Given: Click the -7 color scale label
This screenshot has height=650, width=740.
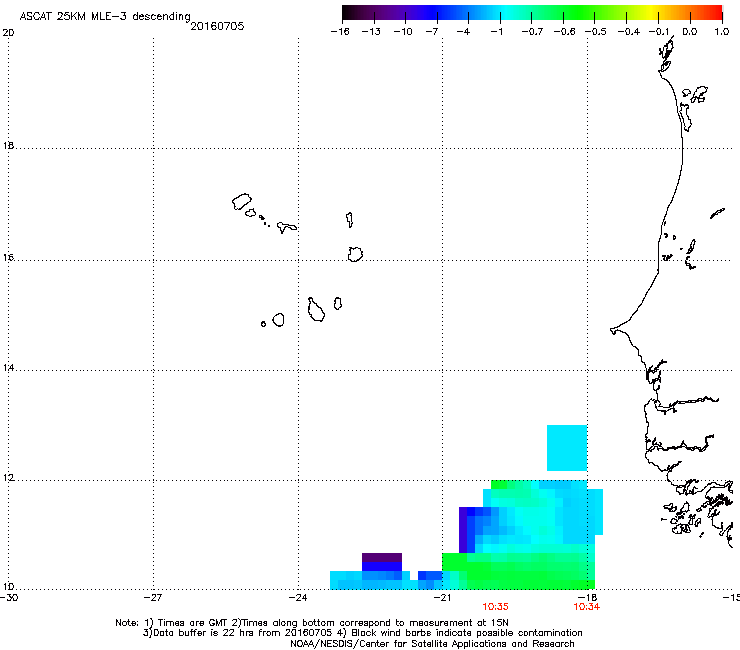Looking at the screenshot, I should [x=432, y=32].
